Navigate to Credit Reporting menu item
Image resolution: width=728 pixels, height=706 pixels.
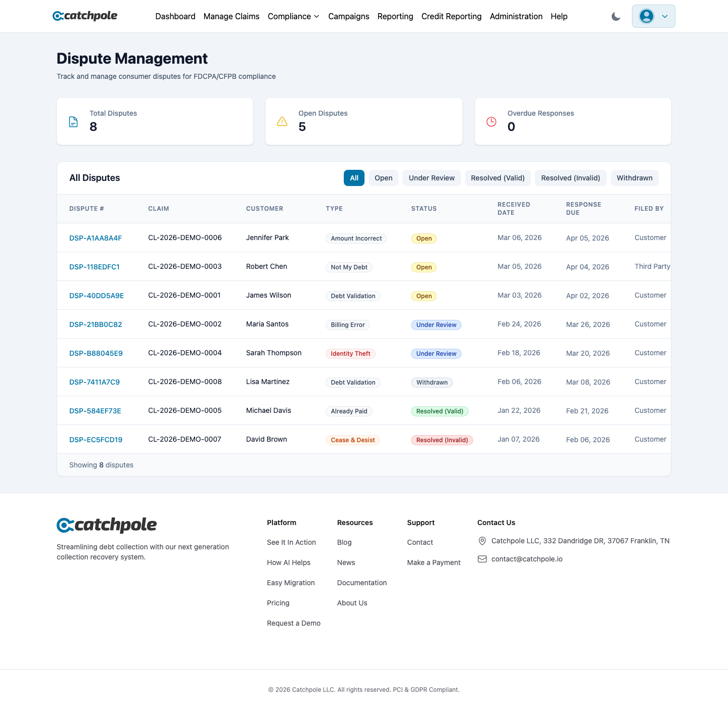(x=451, y=16)
